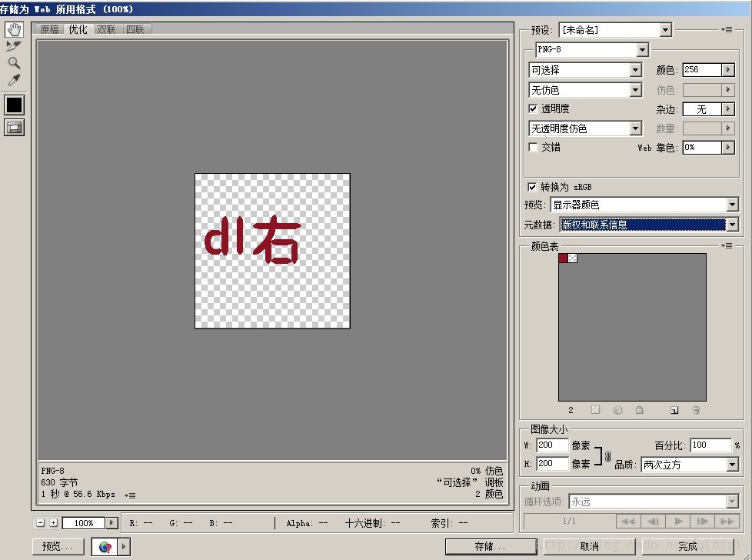Toggle the 透明度 checkbox

click(533, 108)
